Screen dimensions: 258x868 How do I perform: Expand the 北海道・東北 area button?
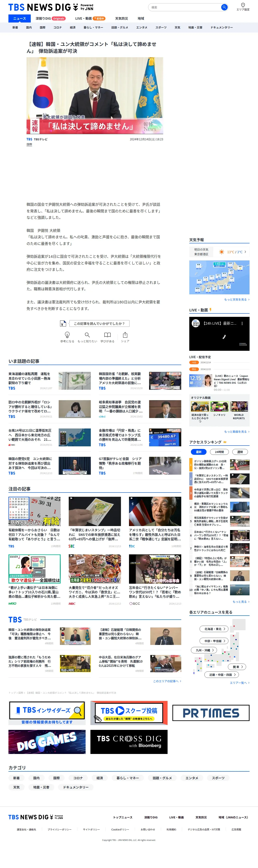[214, 629]
